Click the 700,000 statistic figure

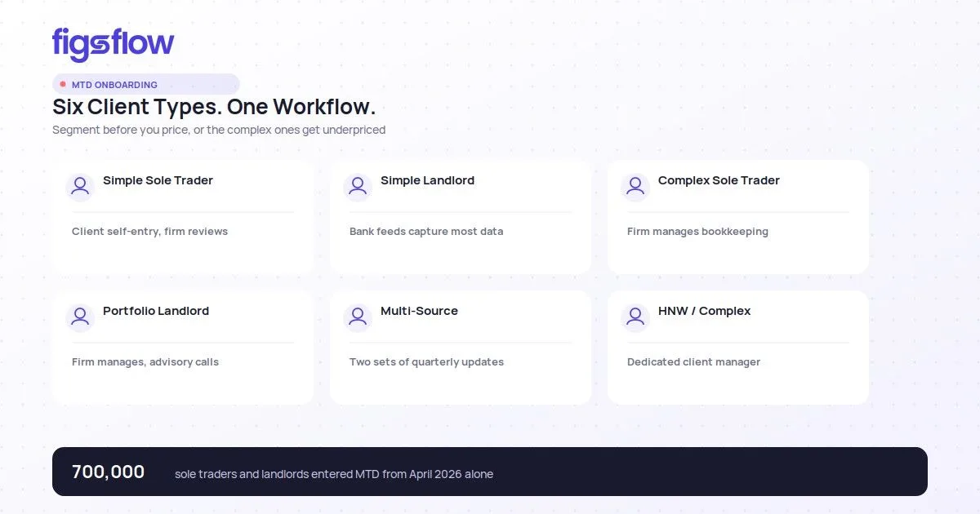pos(108,472)
